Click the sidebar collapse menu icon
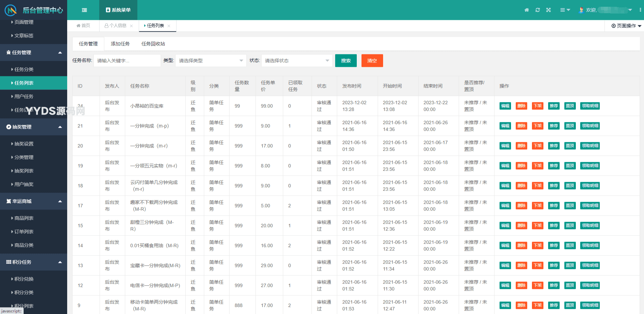This screenshot has width=644, height=314. point(84,10)
